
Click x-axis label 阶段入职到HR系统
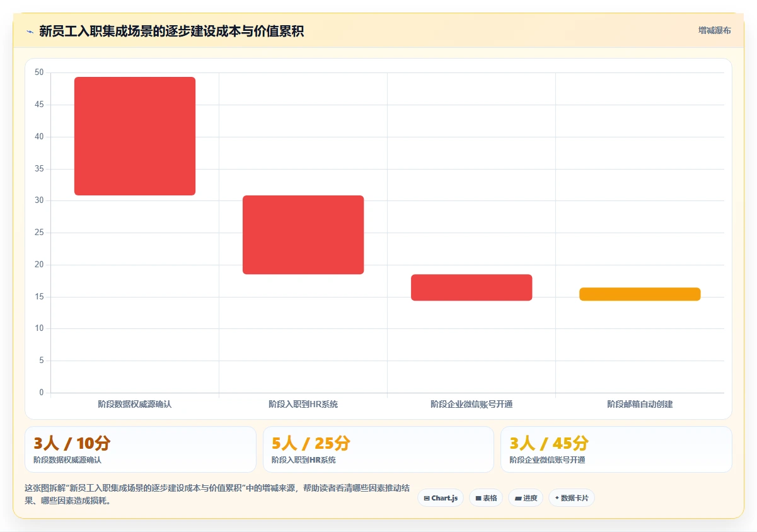(303, 404)
